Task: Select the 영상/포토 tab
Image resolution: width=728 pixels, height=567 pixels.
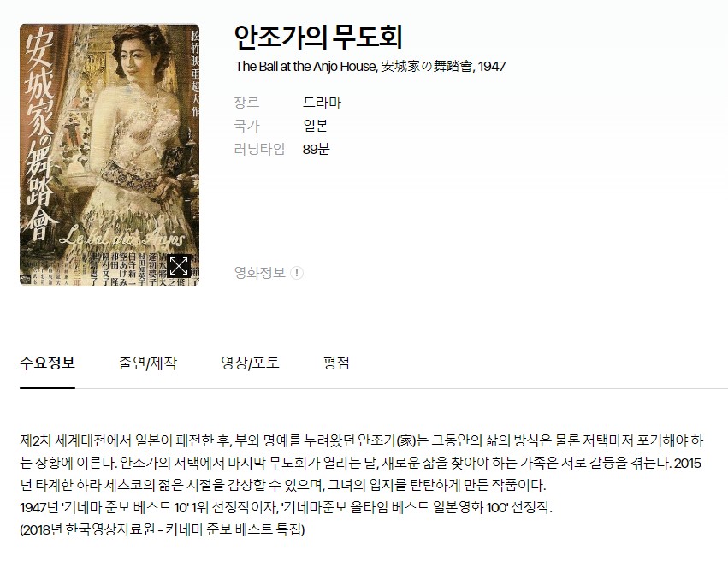Action: tap(250, 363)
